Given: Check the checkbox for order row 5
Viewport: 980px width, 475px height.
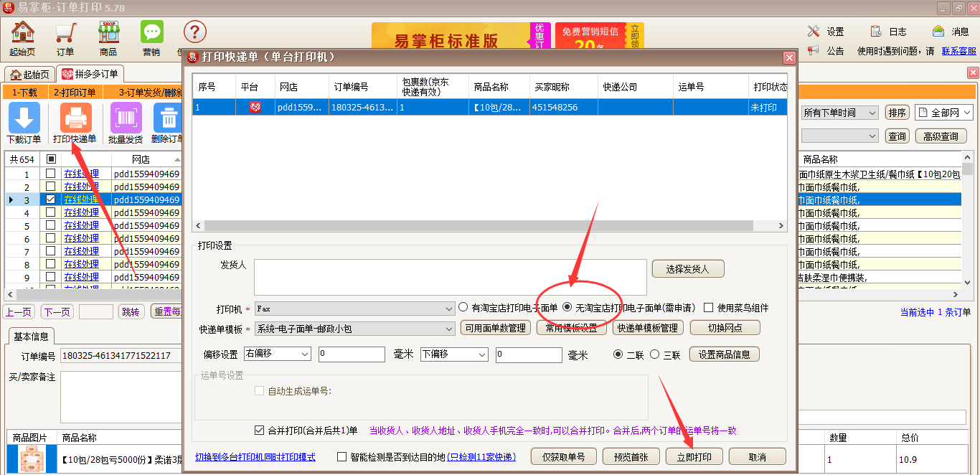Looking at the screenshot, I should coord(50,225).
